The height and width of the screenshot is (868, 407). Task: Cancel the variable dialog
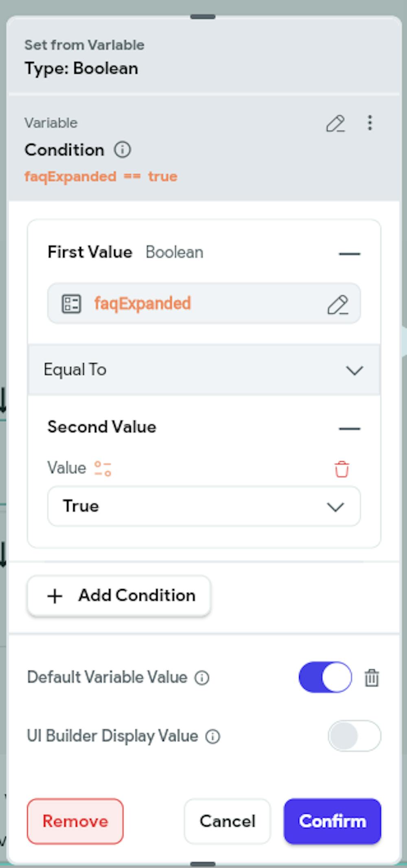tap(227, 821)
